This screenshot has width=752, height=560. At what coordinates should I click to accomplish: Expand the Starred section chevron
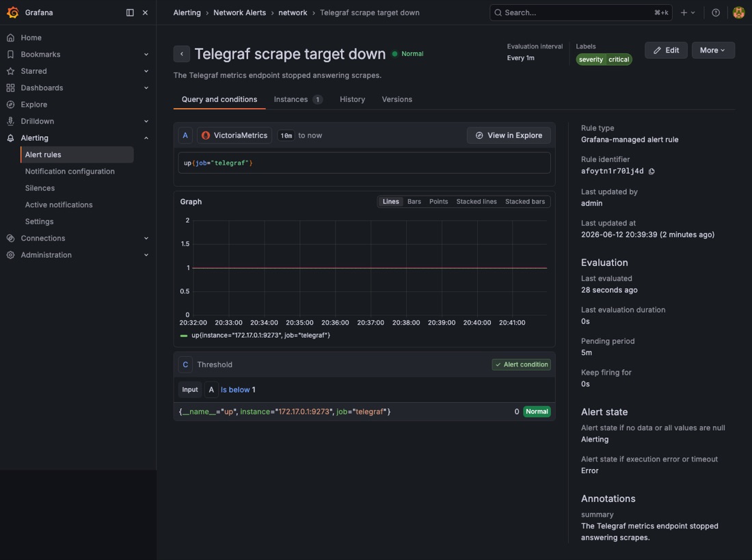point(146,71)
